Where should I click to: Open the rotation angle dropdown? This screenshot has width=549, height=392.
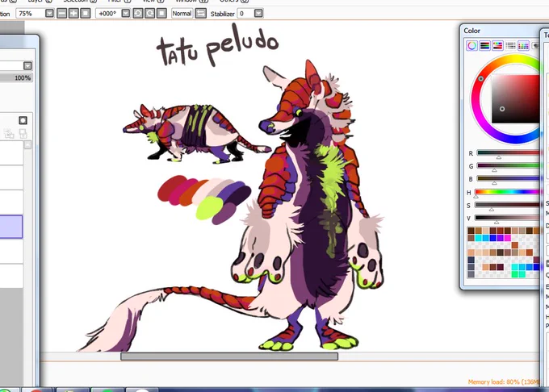coord(126,14)
